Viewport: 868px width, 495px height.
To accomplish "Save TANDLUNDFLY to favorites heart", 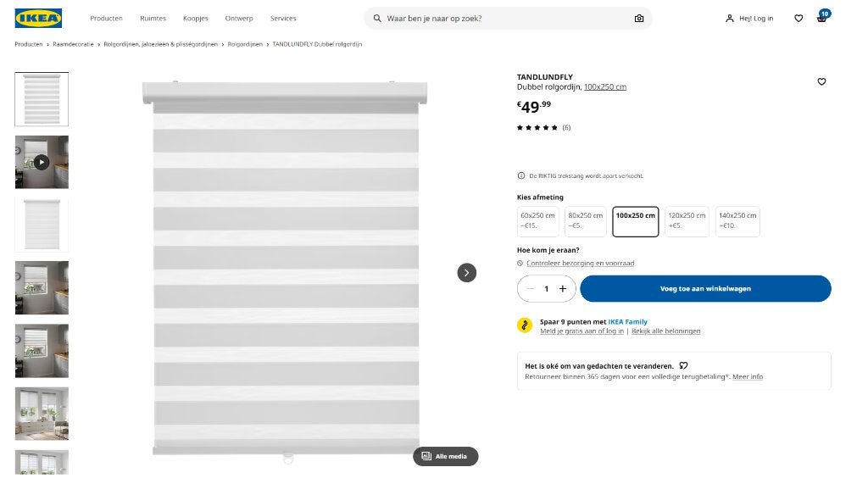I will 821,81.
